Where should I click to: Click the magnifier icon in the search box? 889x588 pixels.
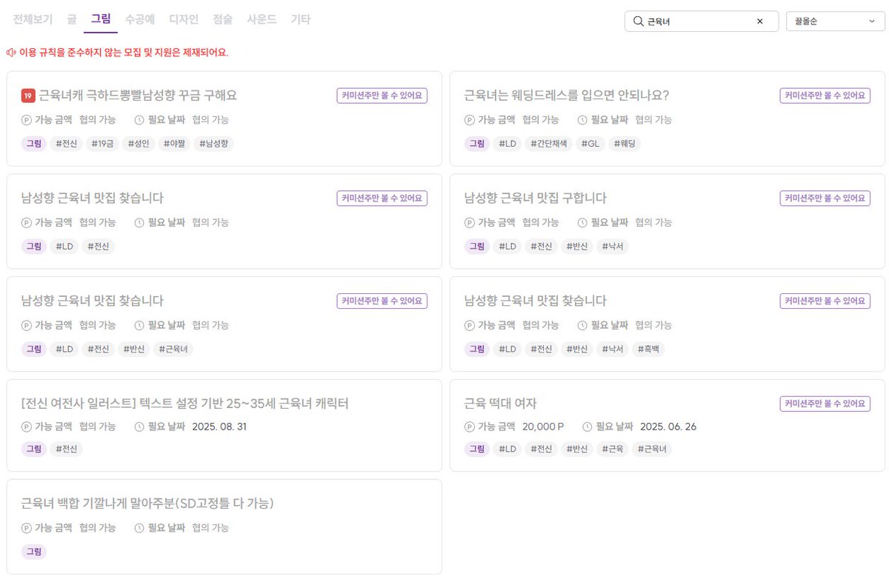click(638, 21)
